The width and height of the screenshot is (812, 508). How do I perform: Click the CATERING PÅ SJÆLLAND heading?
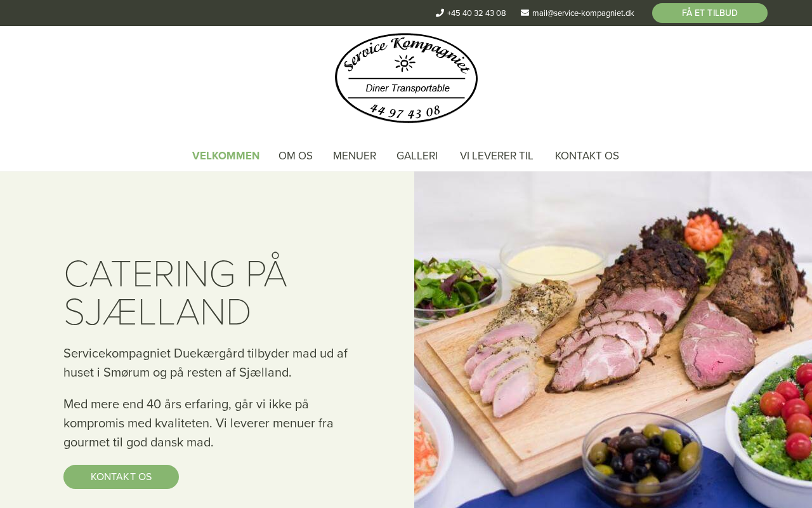pos(175,293)
